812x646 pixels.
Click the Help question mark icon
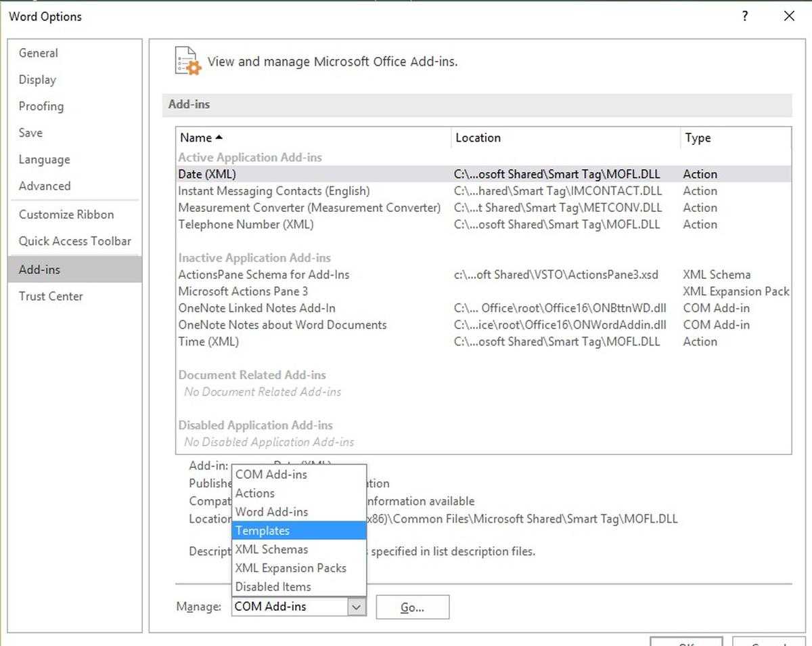click(x=745, y=16)
